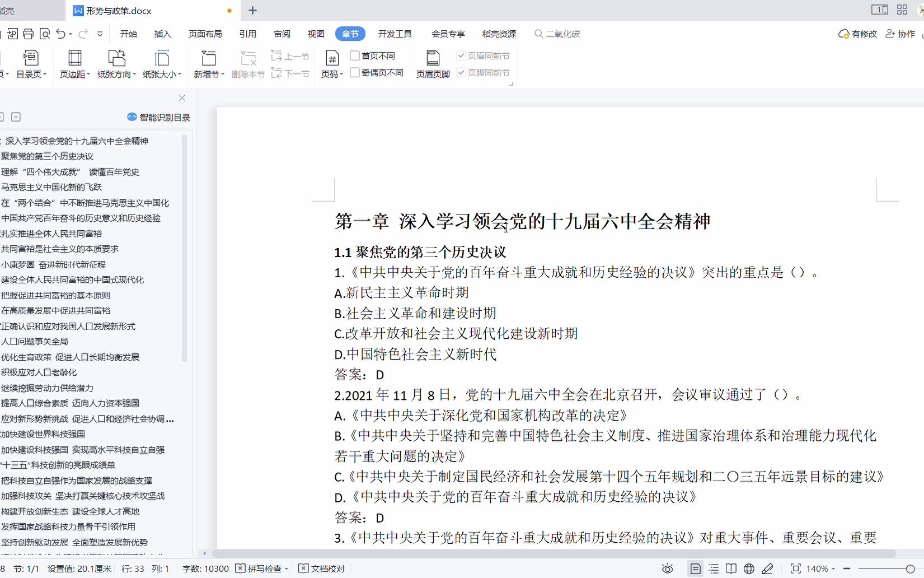Open the 页面布局 (Page Layout) tab

pyautogui.click(x=205, y=34)
